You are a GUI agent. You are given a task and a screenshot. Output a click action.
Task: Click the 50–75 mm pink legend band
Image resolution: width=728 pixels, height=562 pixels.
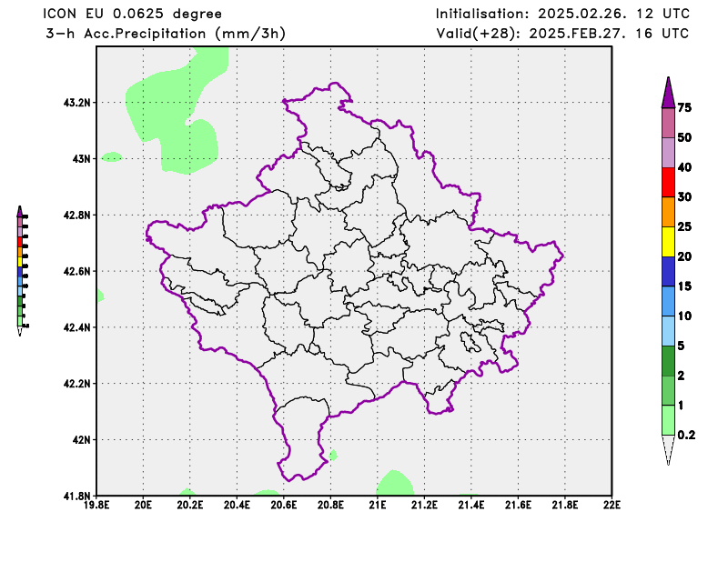tap(668, 123)
